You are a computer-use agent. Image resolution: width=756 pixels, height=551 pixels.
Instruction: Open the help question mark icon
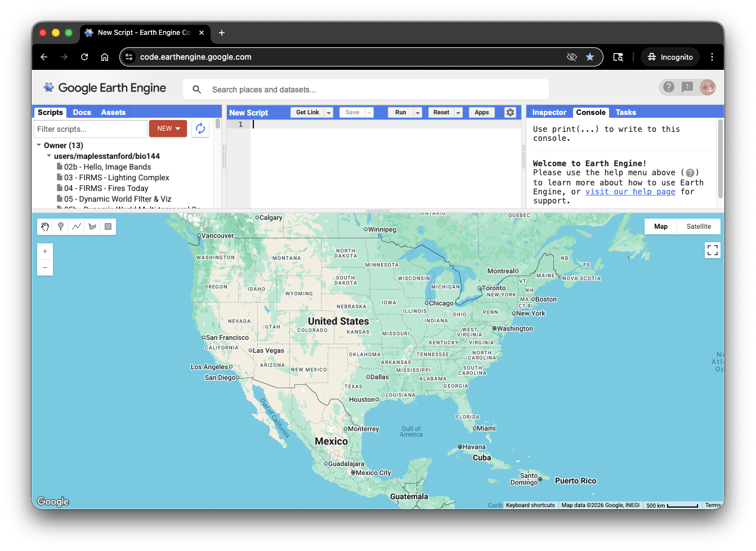669,87
